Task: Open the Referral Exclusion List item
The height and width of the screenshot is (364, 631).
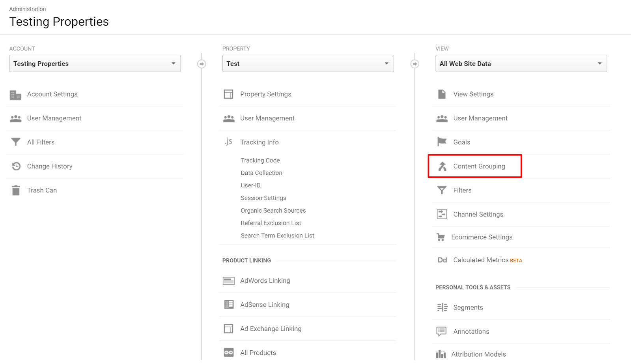Action: point(271,223)
